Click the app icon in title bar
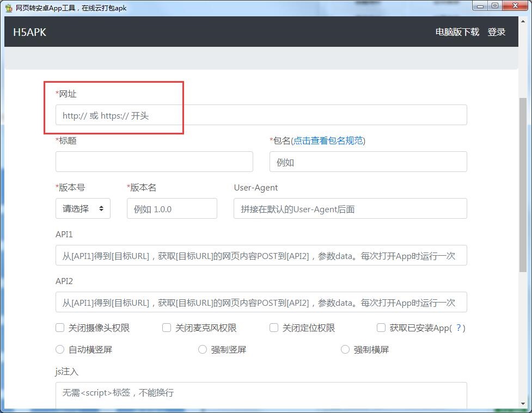 [x=9, y=8]
